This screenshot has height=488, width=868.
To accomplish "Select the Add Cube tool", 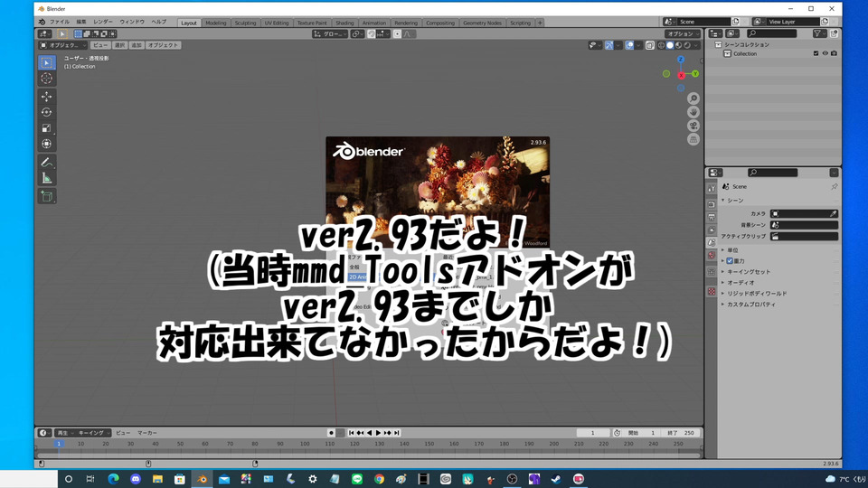I will tap(46, 196).
